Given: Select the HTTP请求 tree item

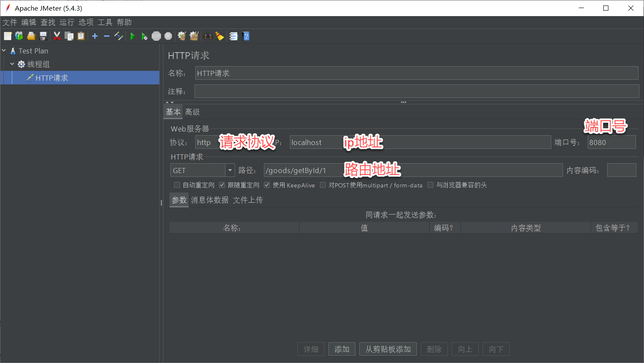Looking at the screenshot, I should click(80, 78).
